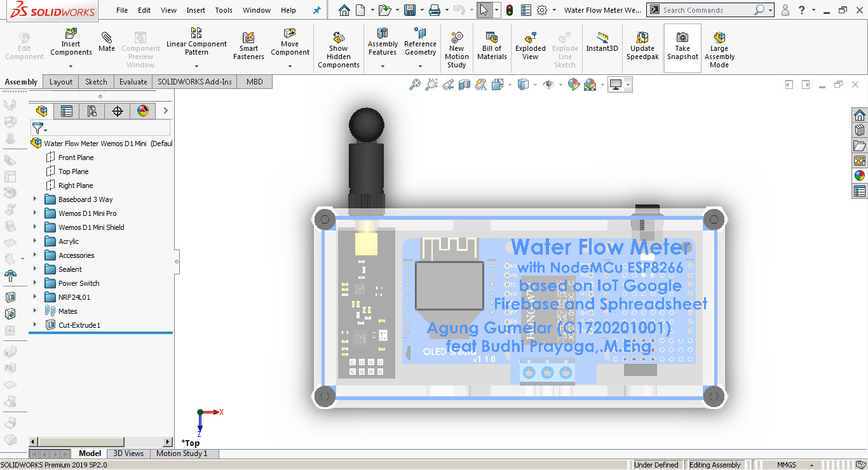Image resolution: width=868 pixels, height=470 pixels.
Task: Open Hide/Show Items in view toolbar
Action: [x=548, y=84]
